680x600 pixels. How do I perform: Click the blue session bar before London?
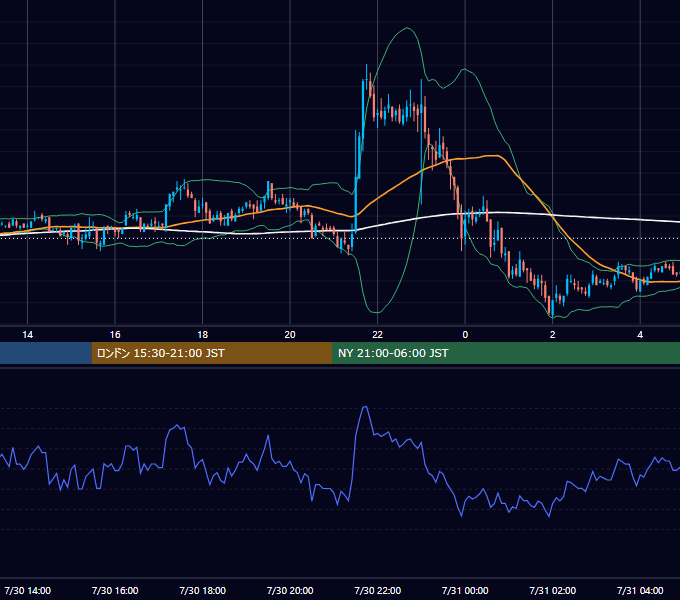[46, 353]
